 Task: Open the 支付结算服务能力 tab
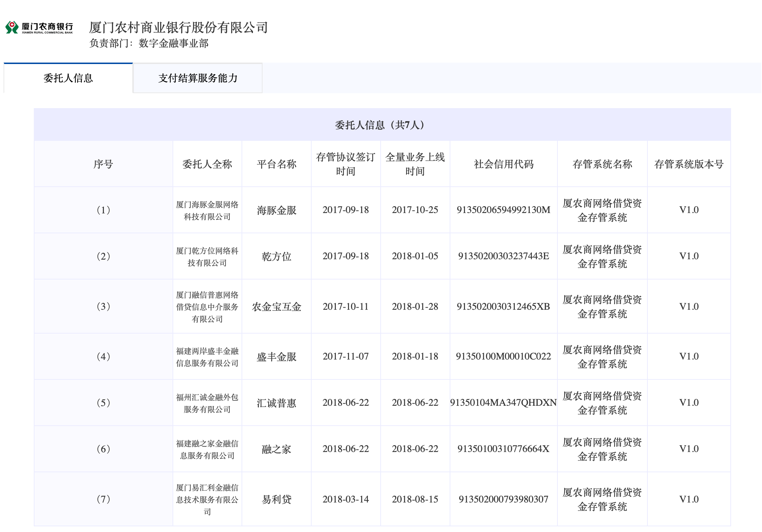pyautogui.click(x=198, y=78)
